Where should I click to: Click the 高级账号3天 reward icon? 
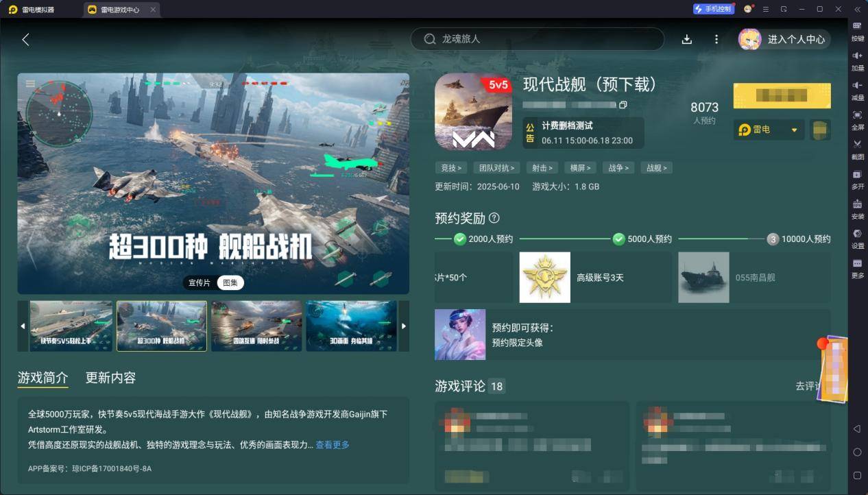coord(544,277)
